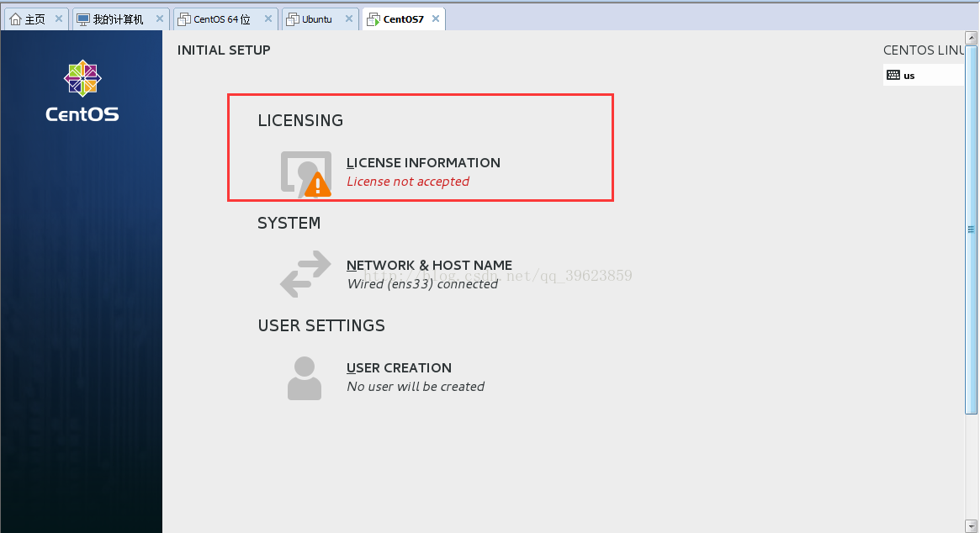980x533 pixels.
Task: Click the monitor icon on 我的计算机 tab
Action: [83, 19]
